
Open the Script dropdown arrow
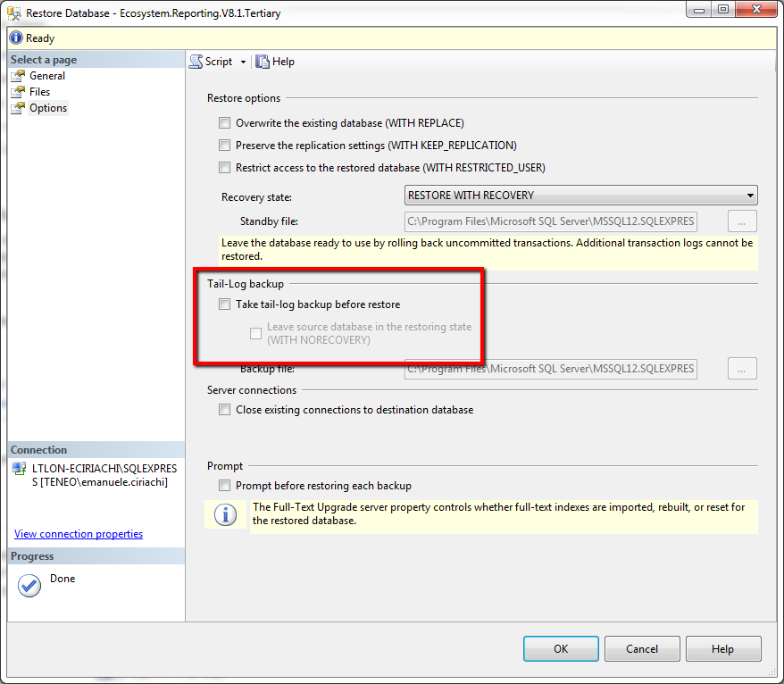(x=243, y=62)
